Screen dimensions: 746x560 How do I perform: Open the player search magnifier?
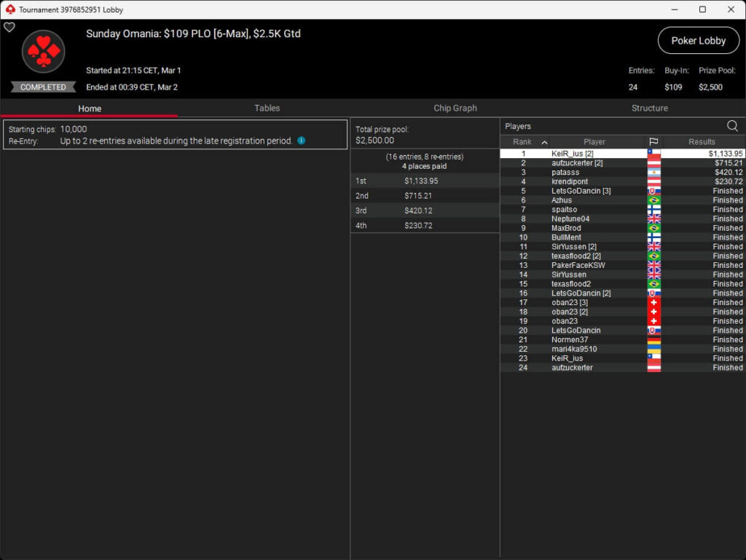[x=732, y=126]
